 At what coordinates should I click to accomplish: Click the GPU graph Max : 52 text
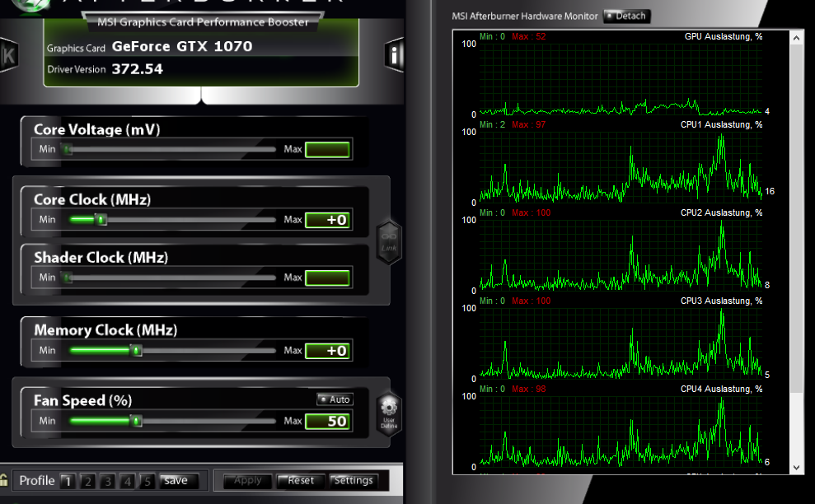coord(528,36)
